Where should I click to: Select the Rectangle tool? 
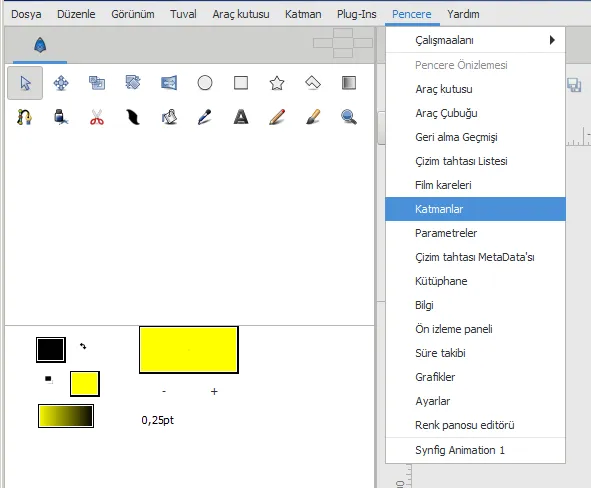(241, 83)
